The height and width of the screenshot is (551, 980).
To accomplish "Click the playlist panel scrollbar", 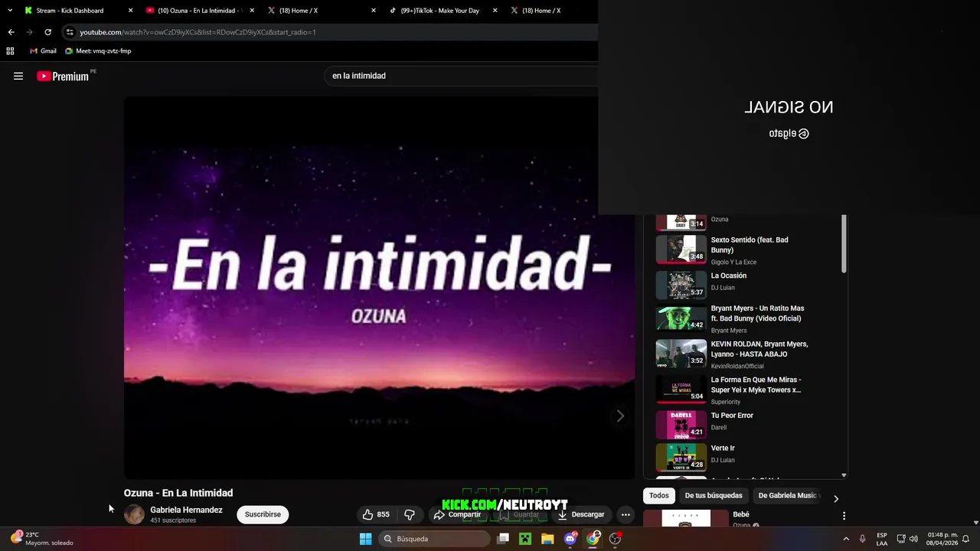I will click(x=844, y=243).
